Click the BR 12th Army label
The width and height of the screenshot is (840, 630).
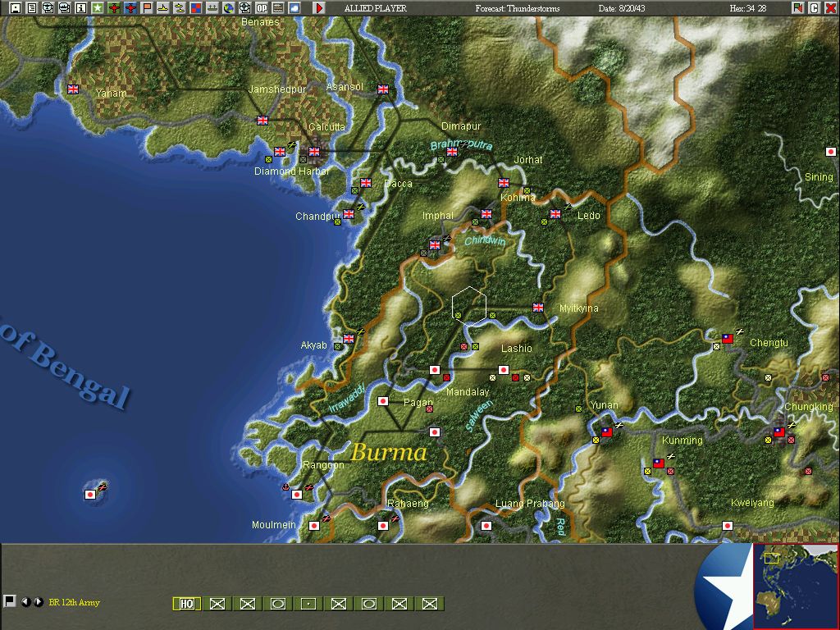[75, 602]
